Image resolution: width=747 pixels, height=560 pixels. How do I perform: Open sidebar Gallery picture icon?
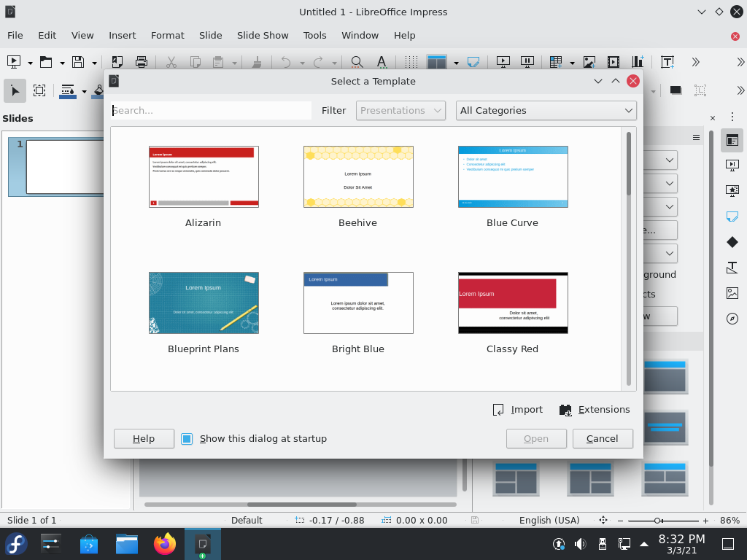click(732, 293)
